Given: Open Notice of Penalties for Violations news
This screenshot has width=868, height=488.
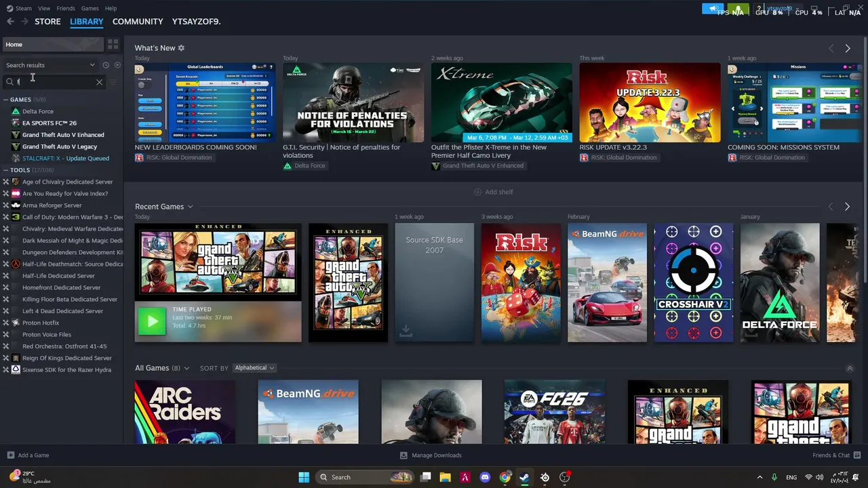Looking at the screenshot, I should 353,102.
